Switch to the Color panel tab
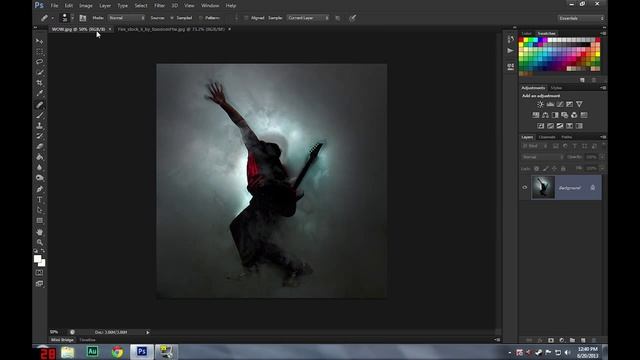 tap(527, 33)
